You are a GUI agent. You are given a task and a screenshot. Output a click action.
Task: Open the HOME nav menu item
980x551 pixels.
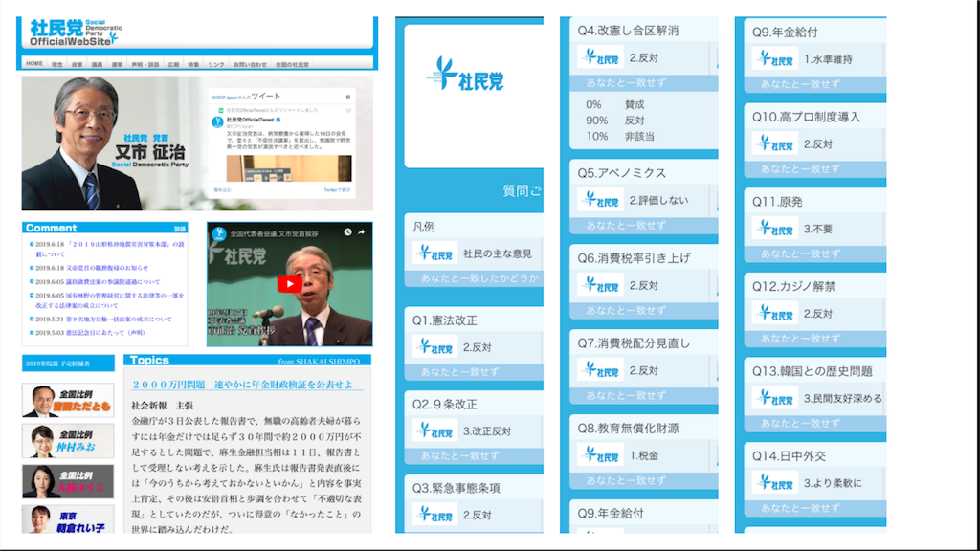[34, 64]
